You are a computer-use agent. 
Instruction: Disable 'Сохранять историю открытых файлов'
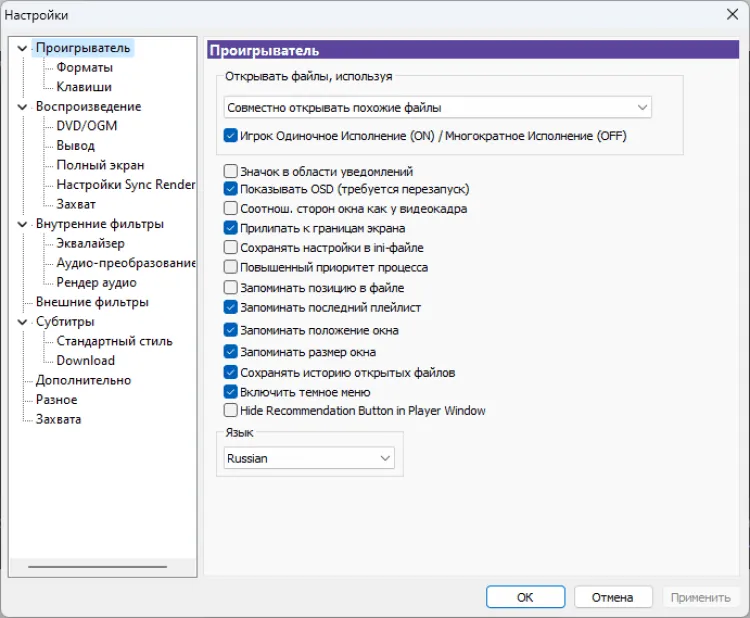click(231, 372)
